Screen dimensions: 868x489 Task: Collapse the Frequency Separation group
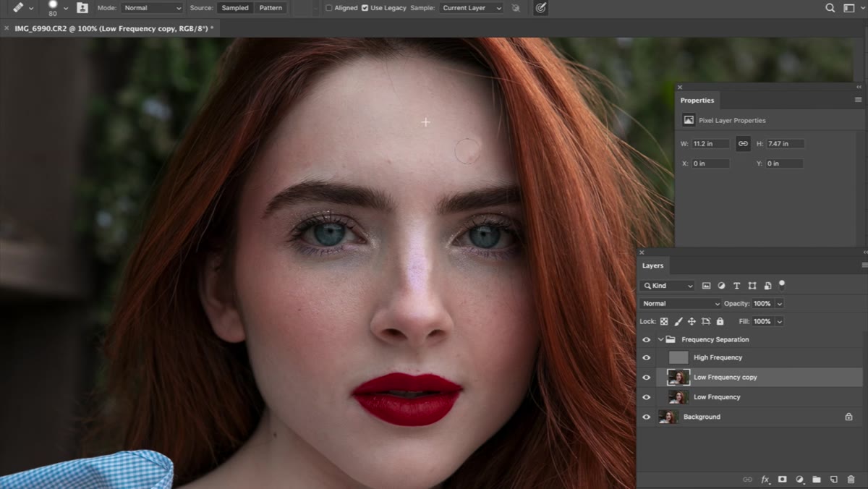click(660, 339)
